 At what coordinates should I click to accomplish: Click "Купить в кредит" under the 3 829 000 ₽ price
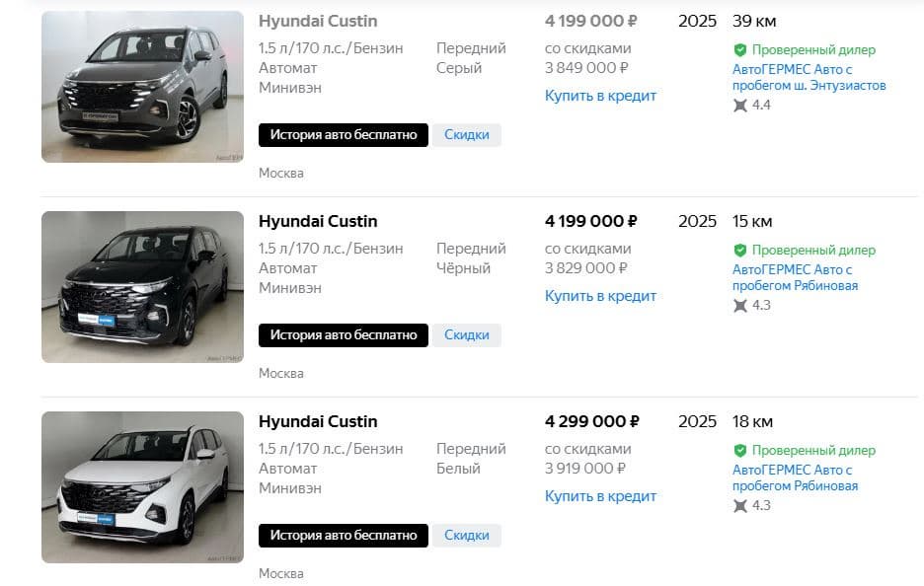pyautogui.click(x=600, y=296)
